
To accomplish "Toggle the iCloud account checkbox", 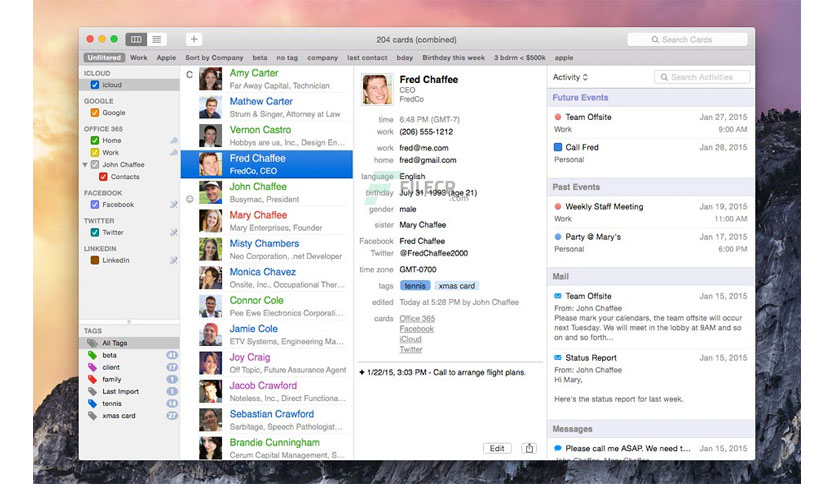I will click(95, 85).
